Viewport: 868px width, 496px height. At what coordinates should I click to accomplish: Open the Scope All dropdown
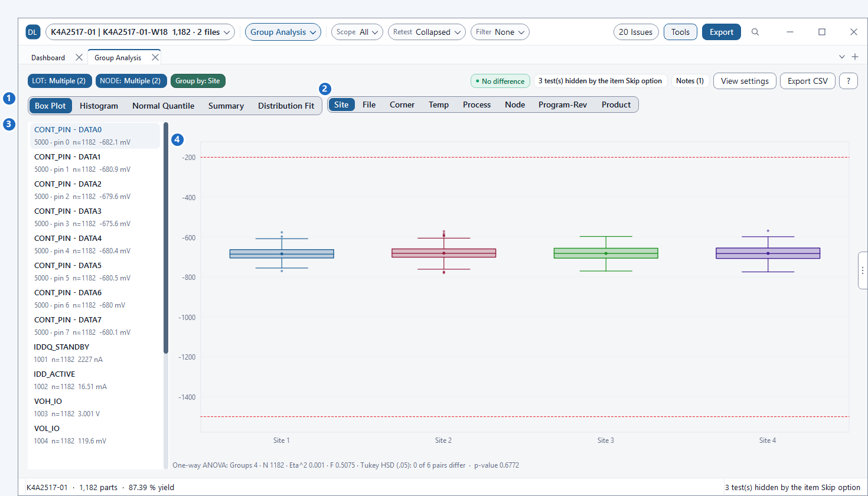[357, 32]
